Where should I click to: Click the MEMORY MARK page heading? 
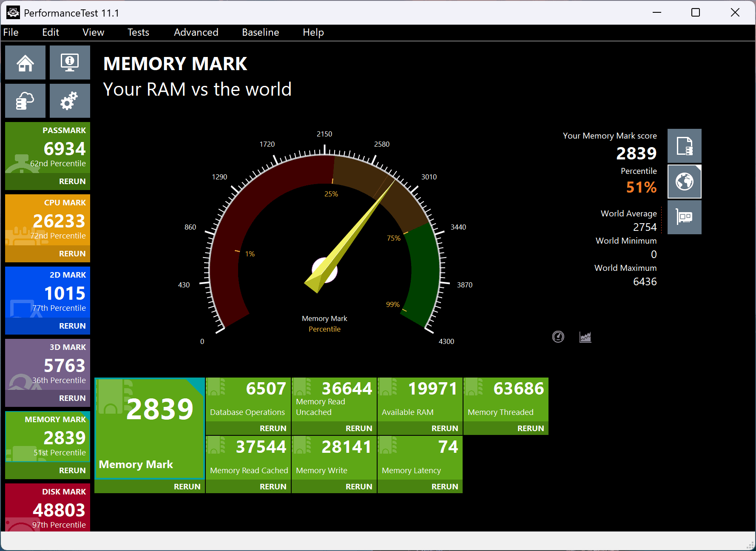(x=175, y=64)
